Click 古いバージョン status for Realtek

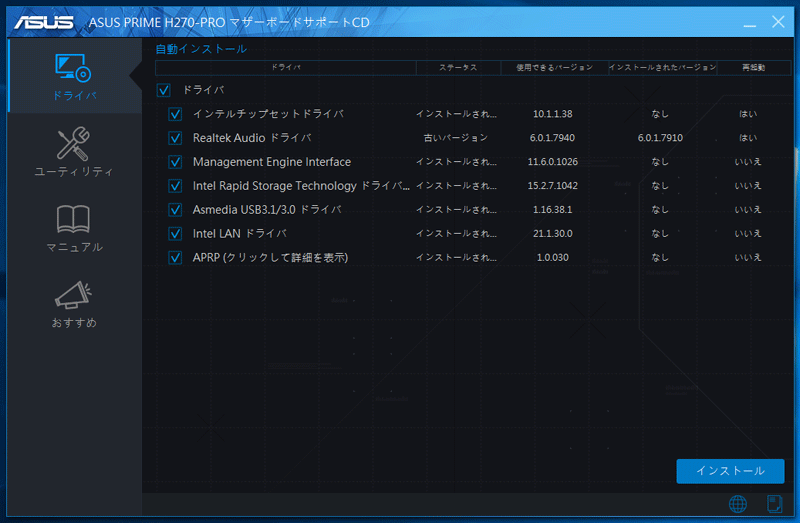(456, 138)
